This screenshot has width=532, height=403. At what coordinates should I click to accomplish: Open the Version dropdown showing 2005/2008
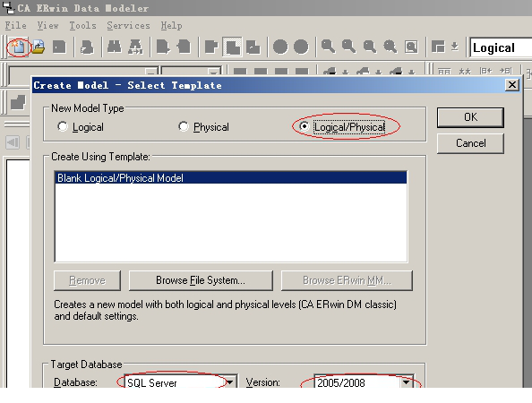[406, 382]
